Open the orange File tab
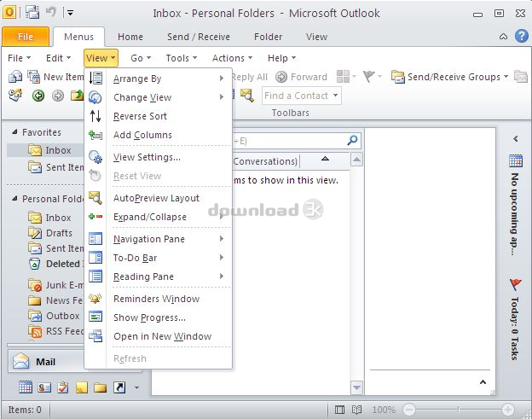This screenshot has width=532, height=419. (x=26, y=37)
